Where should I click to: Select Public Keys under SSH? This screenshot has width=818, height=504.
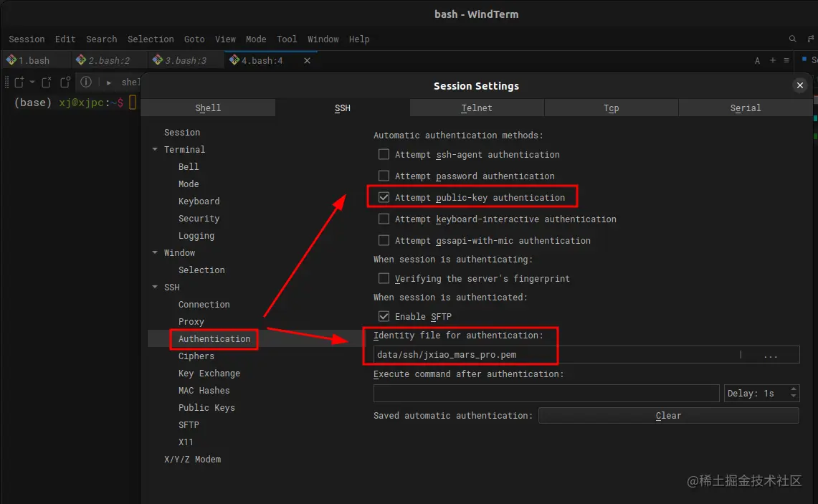206,408
